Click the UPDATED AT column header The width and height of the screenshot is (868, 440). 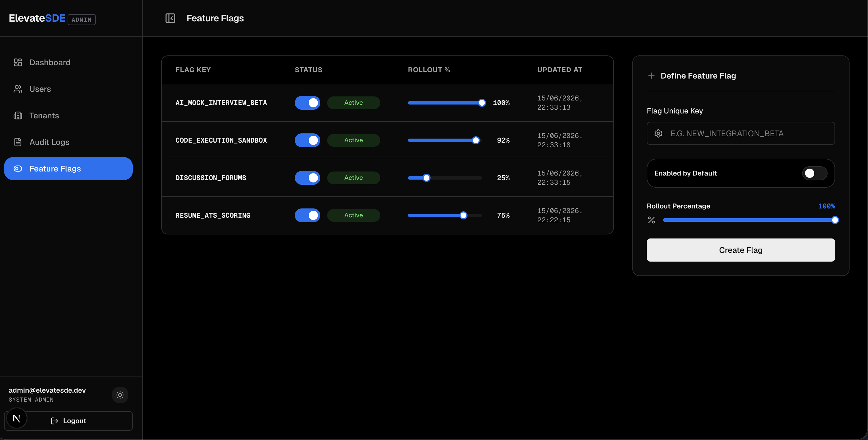pos(559,70)
